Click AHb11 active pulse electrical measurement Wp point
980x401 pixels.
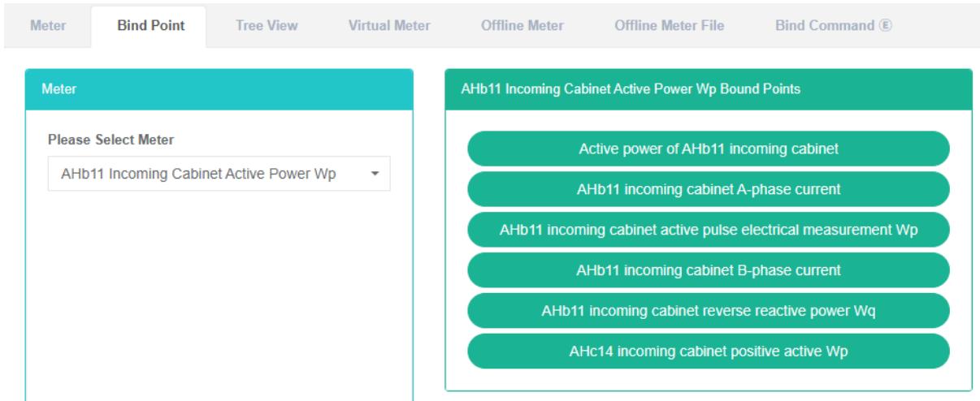(708, 230)
